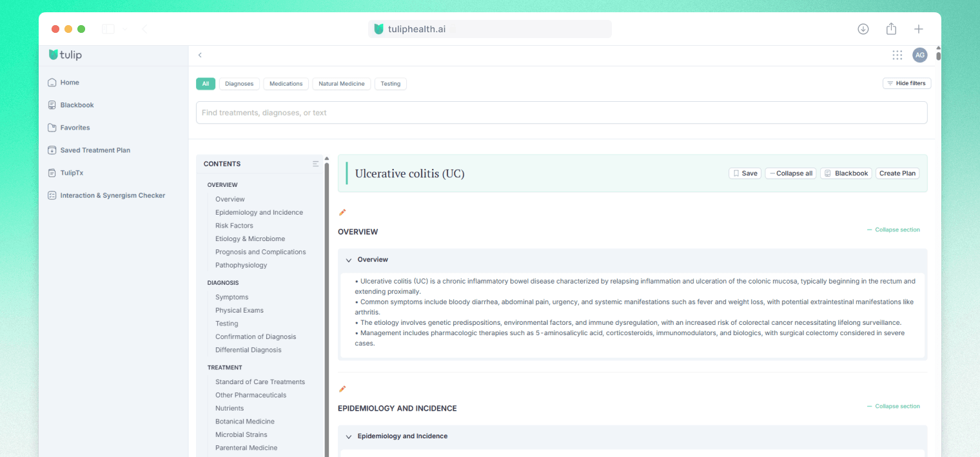
Task: Edit Epidemiology and Incidence with the pencil
Action: 342,389
